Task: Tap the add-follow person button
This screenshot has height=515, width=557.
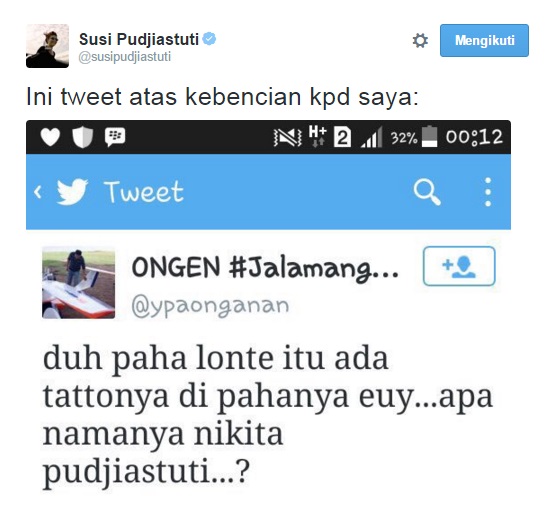Action: point(459,266)
